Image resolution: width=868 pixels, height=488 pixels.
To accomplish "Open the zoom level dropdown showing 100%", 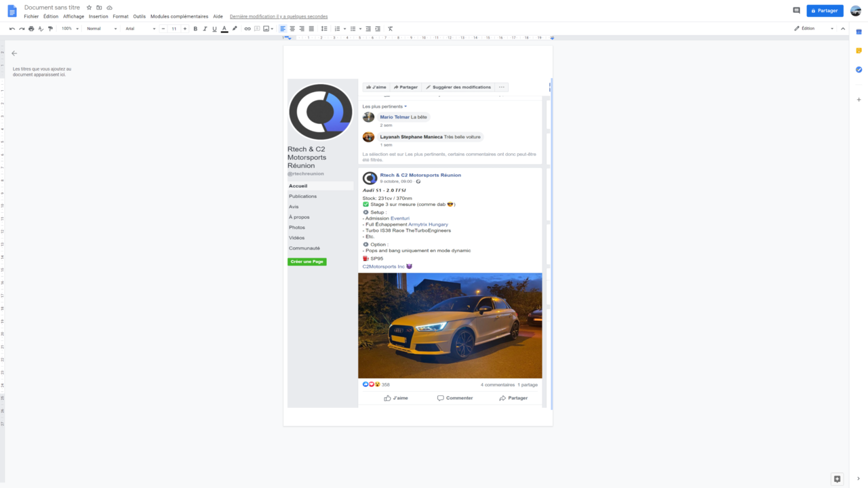I will pos(70,29).
